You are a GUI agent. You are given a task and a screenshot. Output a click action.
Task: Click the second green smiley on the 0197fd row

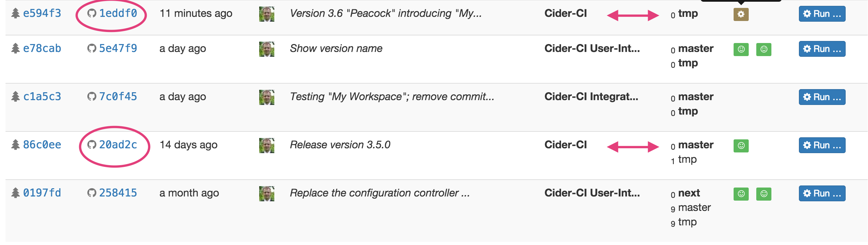pyautogui.click(x=763, y=194)
